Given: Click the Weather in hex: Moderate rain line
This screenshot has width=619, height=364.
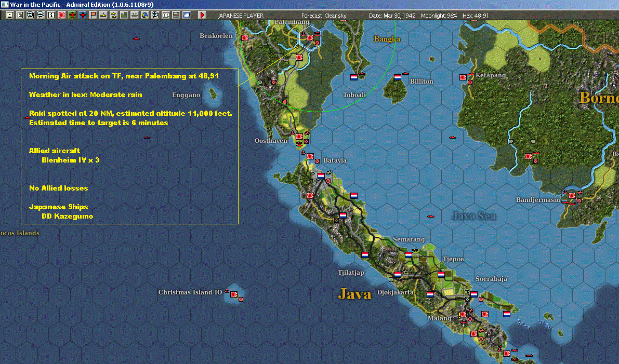Looking at the screenshot, I should (x=85, y=95).
